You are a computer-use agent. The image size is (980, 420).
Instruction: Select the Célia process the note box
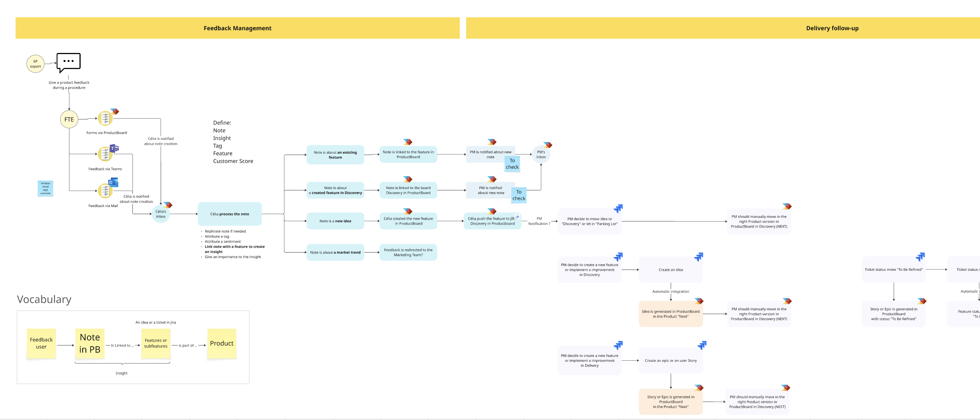(230, 214)
